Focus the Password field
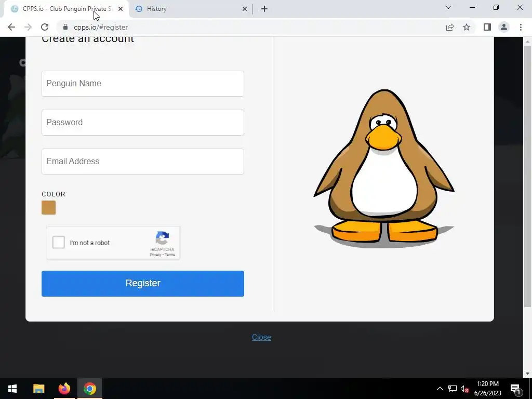Viewport: 532px width, 399px height. click(x=143, y=123)
